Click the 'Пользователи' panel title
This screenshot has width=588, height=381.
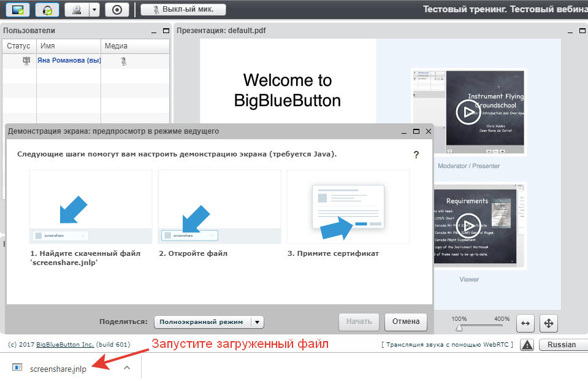coord(29,31)
